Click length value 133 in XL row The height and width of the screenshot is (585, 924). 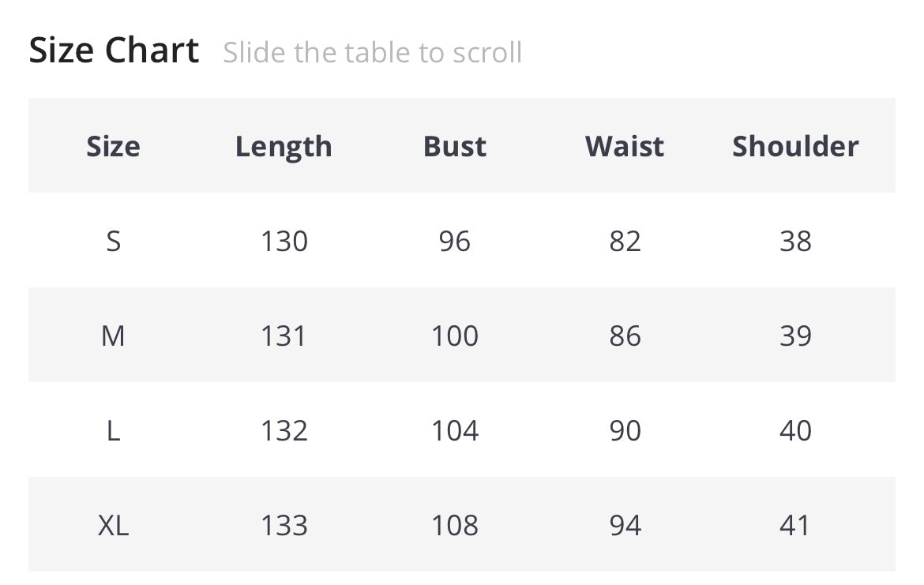pyautogui.click(x=284, y=525)
